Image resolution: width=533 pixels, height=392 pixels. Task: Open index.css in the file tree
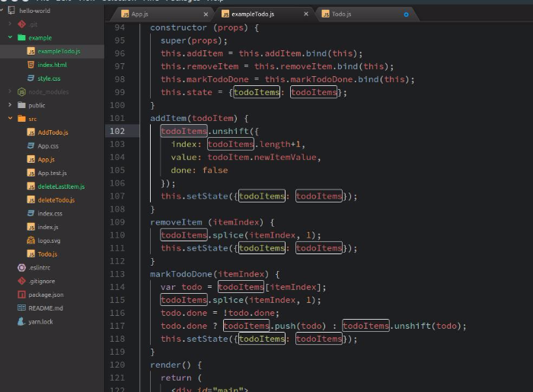coord(50,213)
